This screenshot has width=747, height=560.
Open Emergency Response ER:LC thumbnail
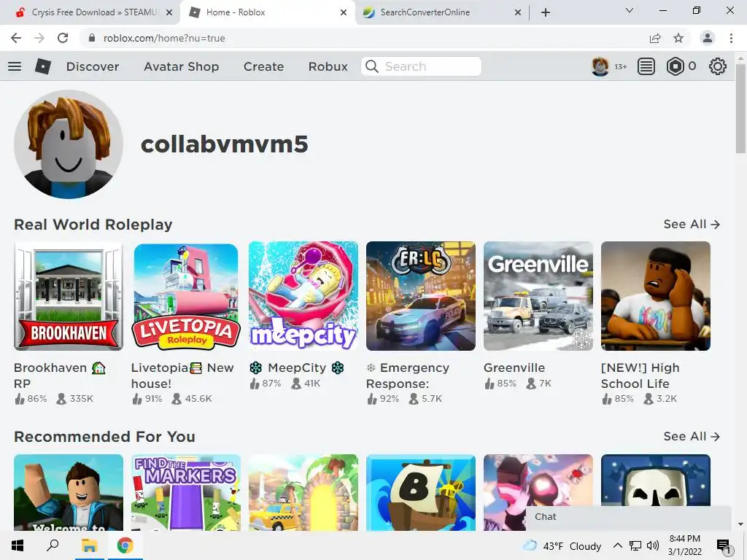tap(421, 296)
